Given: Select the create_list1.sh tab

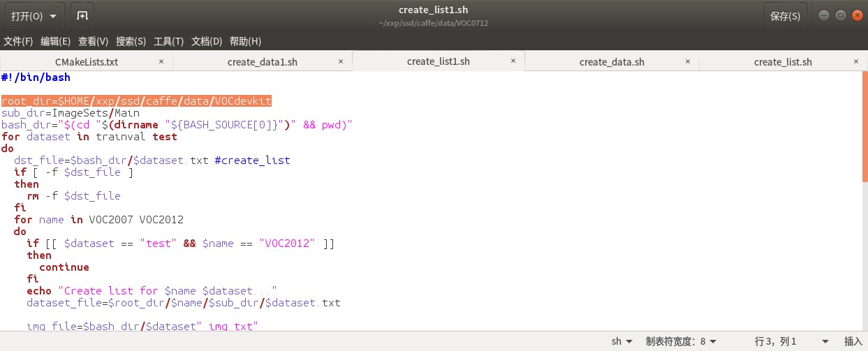Looking at the screenshot, I should point(438,61).
